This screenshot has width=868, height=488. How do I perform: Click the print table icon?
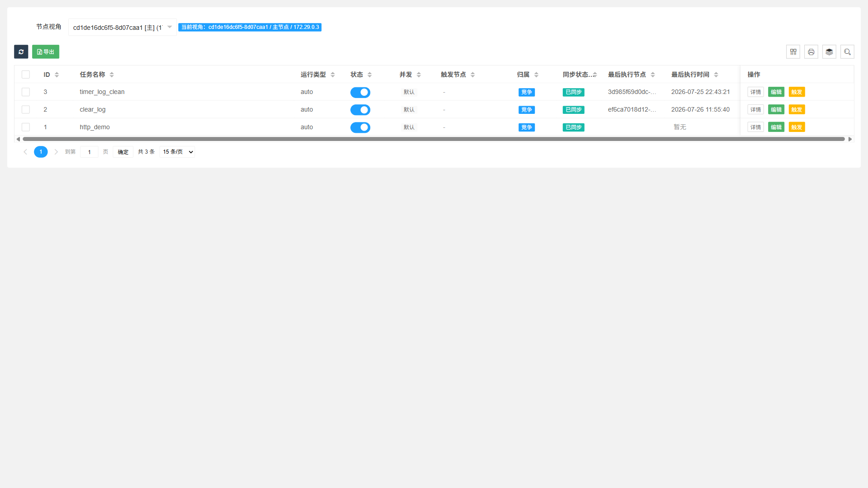[811, 52]
